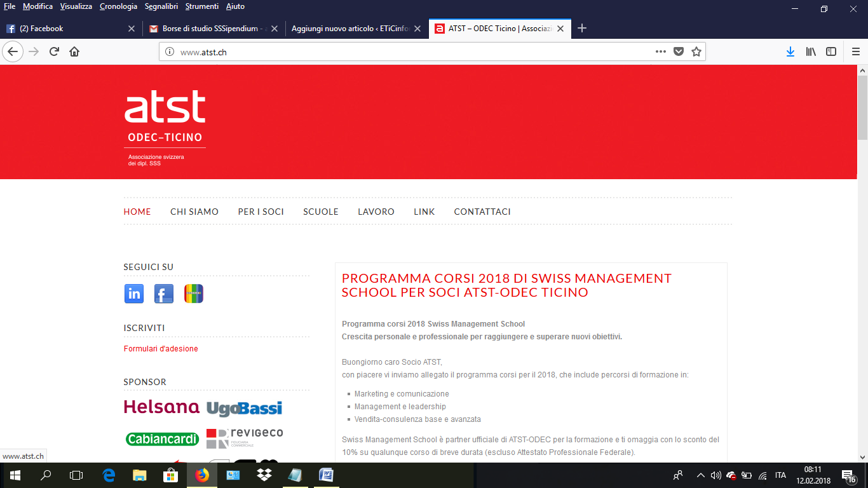This screenshot has width=868, height=488.
Task: Open the Windows Start menu
Action: (15, 475)
